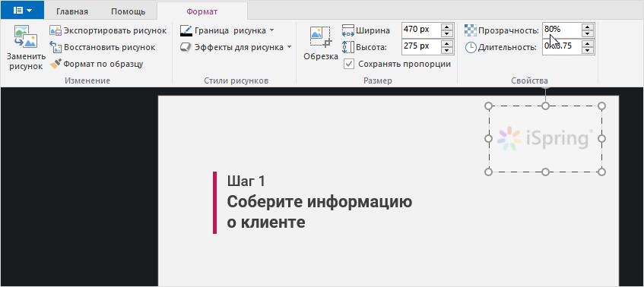Click the Граница рисунка pen icon
The width and height of the screenshot is (644, 287).
tap(186, 30)
